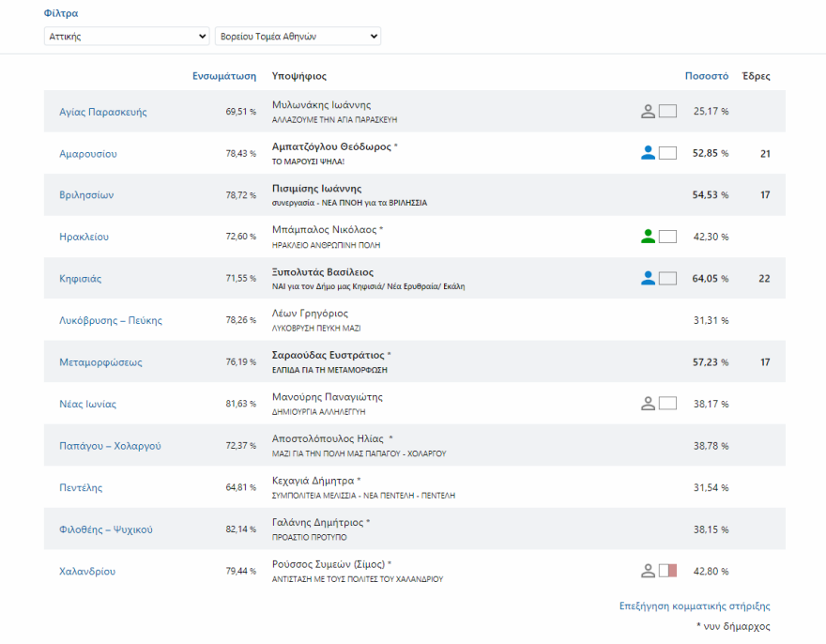The height and width of the screenshot is (644, 826).
Task: Open the Λυκόβρυσης – Πεύκης municipality link
Action: 111,320
